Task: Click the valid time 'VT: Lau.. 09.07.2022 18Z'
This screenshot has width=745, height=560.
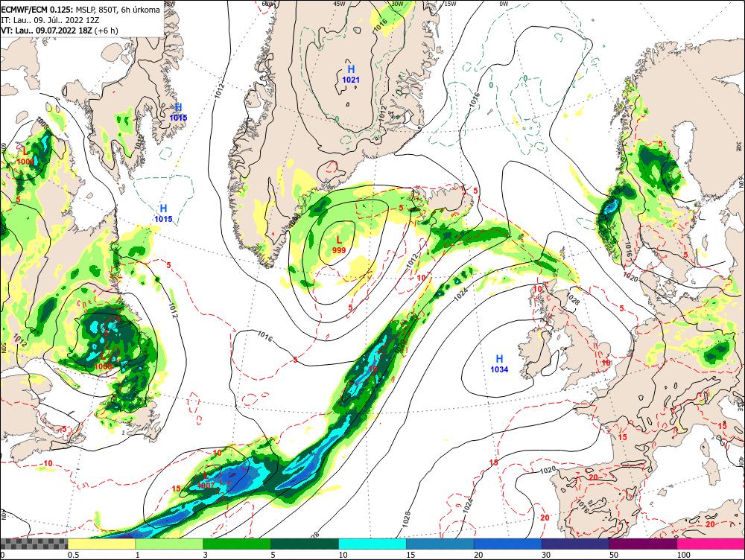Action: 46,31
